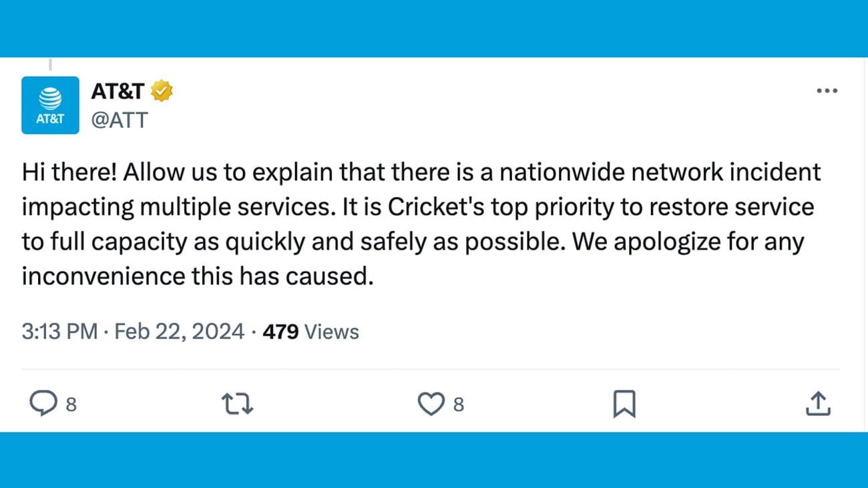
Task: Share the tweet via the share icon
Action: pyautogui.click(x=817, y=403)
